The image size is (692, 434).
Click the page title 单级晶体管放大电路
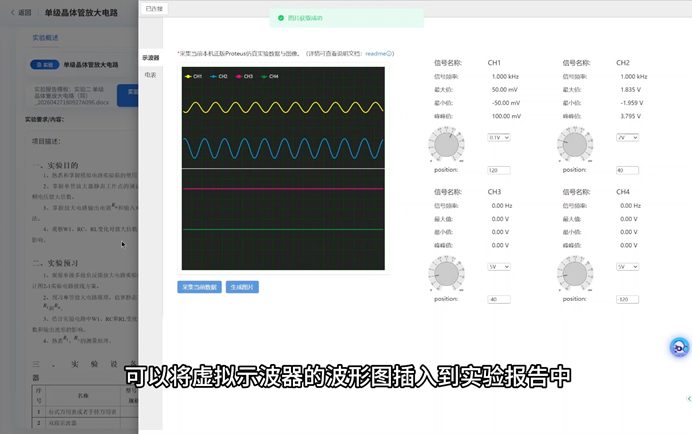pyautogui.click(x=81, y=13)
